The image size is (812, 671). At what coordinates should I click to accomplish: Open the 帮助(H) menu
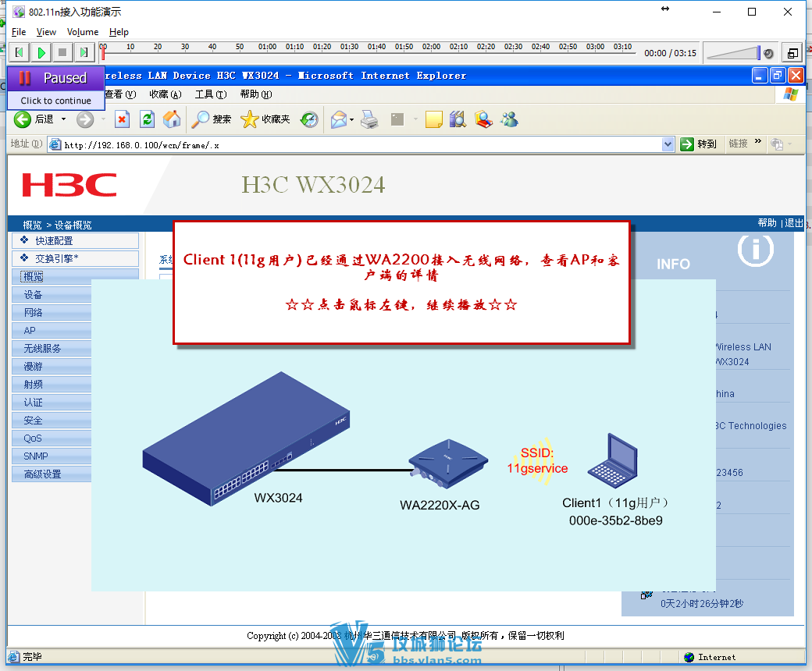256,94
